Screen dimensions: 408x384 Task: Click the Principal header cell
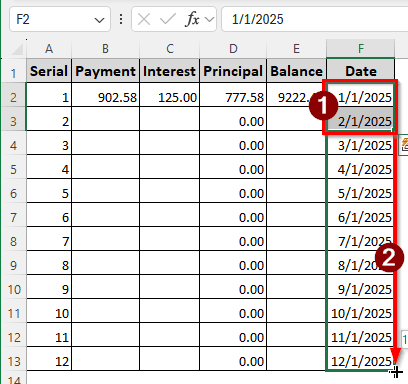point(233,71)
